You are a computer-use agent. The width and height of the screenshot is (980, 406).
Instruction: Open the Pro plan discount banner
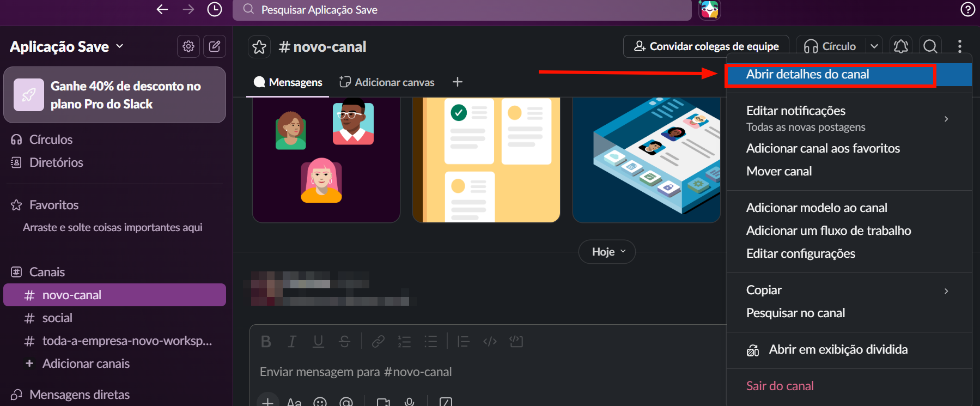click(x=114, y=95)
